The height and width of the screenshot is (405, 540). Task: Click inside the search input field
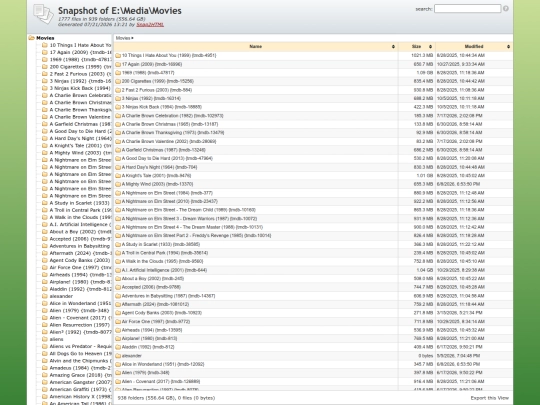click(467, 9)
